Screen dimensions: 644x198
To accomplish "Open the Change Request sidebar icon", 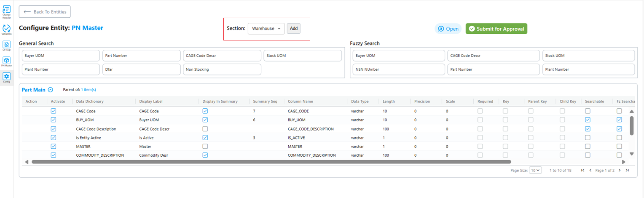I will [6, 11].
